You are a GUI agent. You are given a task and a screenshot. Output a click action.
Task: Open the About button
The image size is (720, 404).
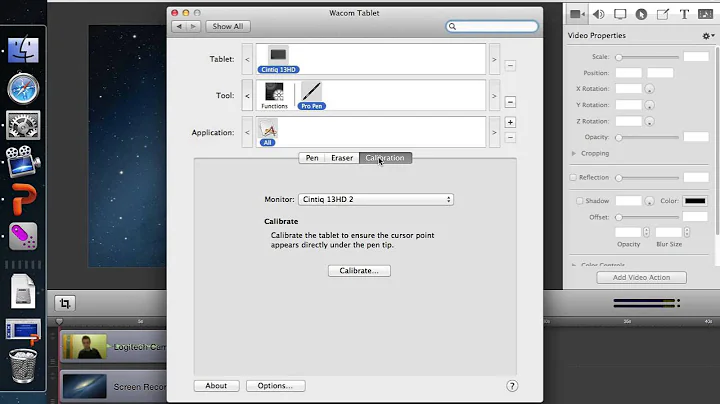point(216,386)
